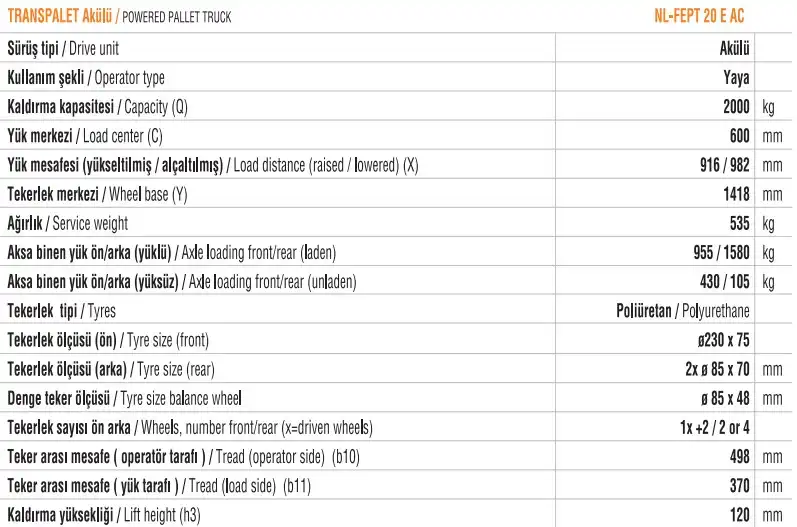Click the Ağırlık / Service weight label

68,223
